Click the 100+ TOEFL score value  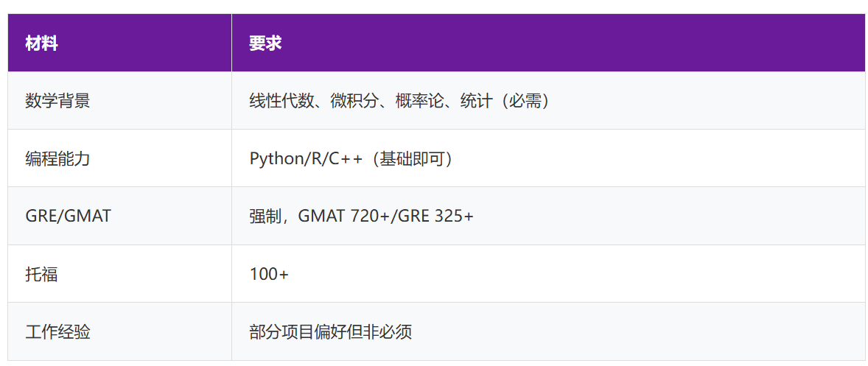click(269, 275)
